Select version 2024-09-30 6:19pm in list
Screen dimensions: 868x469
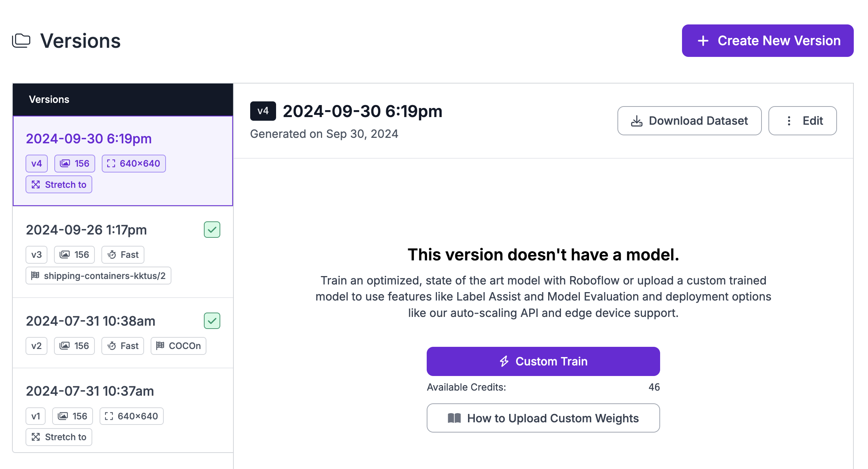[x=89, y=139]
